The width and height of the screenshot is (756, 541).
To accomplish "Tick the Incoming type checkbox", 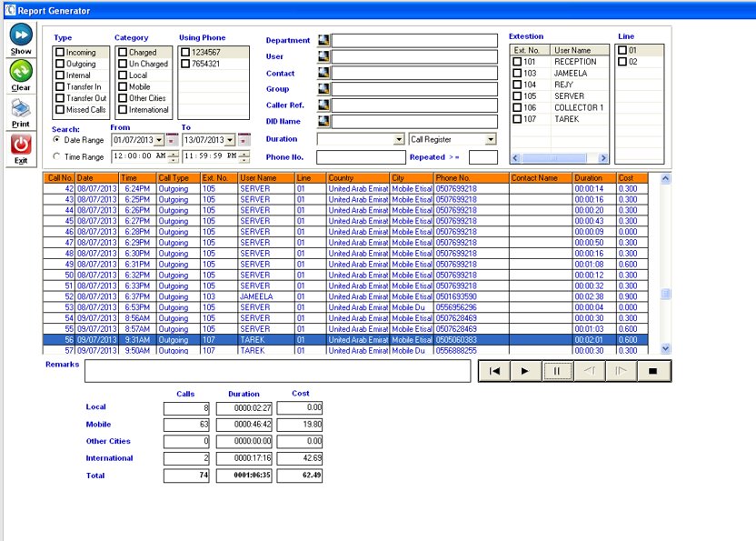I will pos(60,52).
